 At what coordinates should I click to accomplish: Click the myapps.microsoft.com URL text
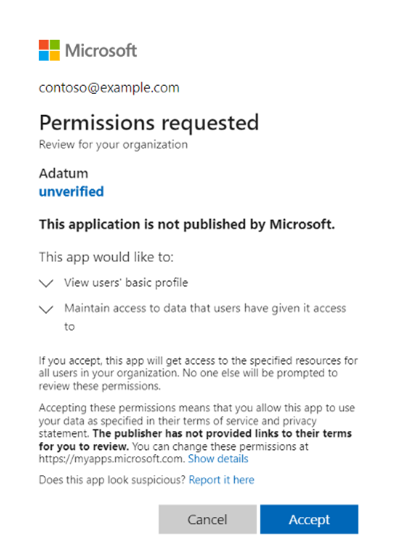pos(111,459)
